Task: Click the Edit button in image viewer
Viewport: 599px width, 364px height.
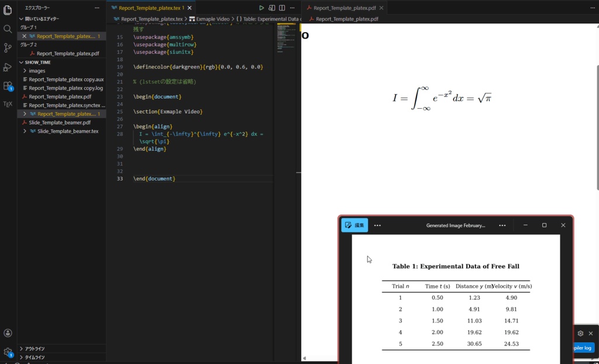Action: 354,225
